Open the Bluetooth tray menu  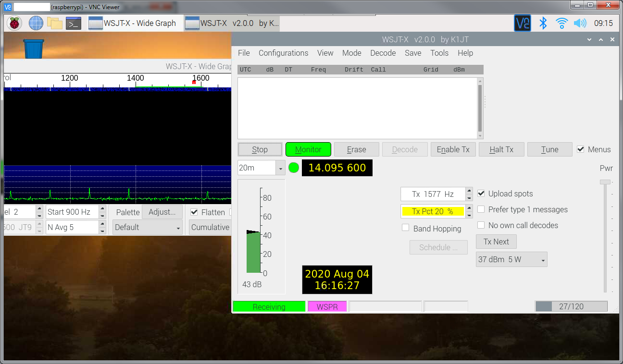pos(543,23)
